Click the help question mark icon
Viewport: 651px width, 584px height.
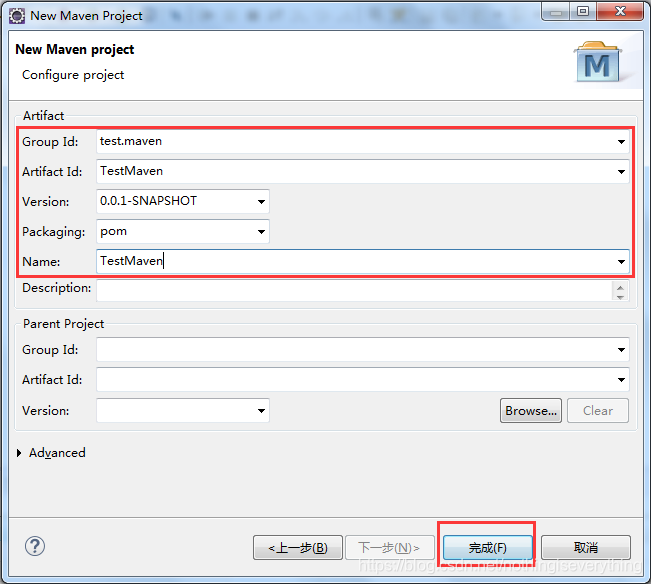coord(35,546)
